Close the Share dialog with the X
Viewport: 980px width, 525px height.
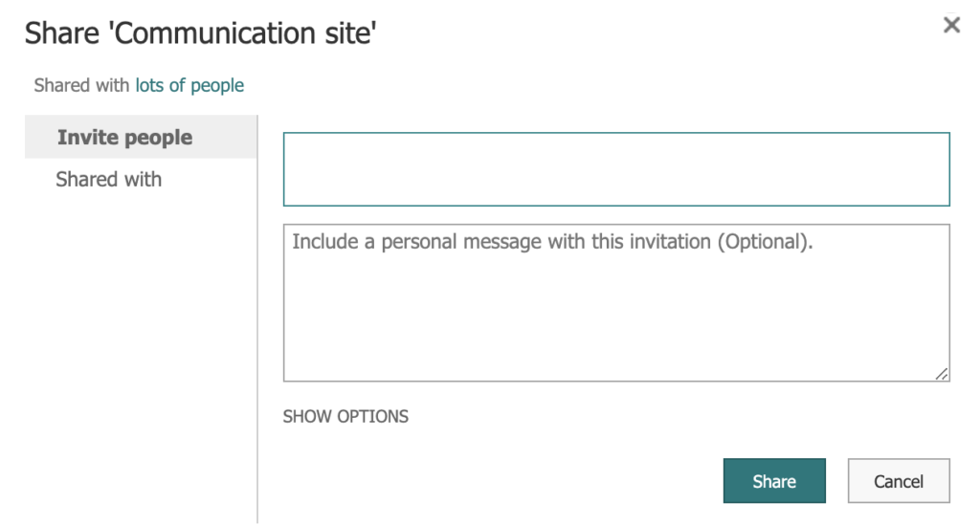click(x=951, y=26)
